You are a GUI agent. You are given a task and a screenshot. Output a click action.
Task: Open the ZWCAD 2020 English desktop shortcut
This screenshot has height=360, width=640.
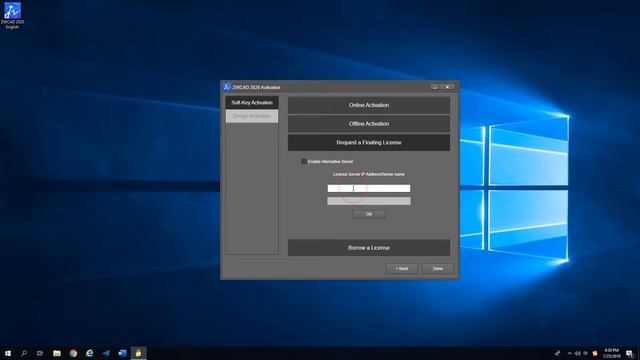point(12,16)
